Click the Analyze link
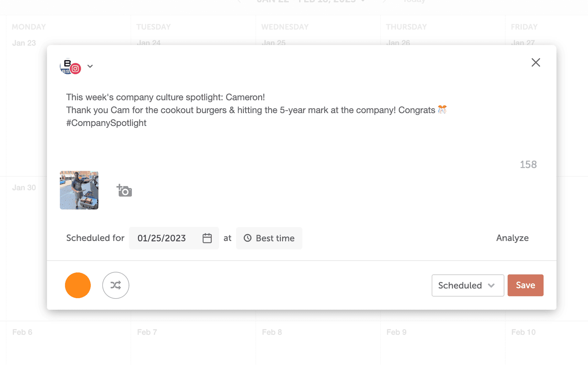 click(x=512, y=238)
